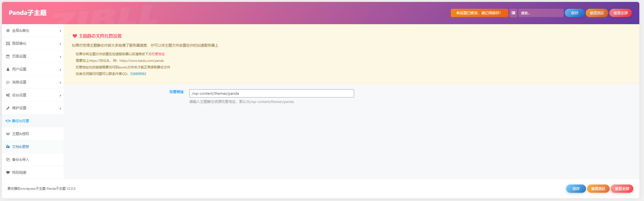Viewport: 644px width, 201px height.
Task: Open the 页面设置 menu section
Action: [33, 56]
